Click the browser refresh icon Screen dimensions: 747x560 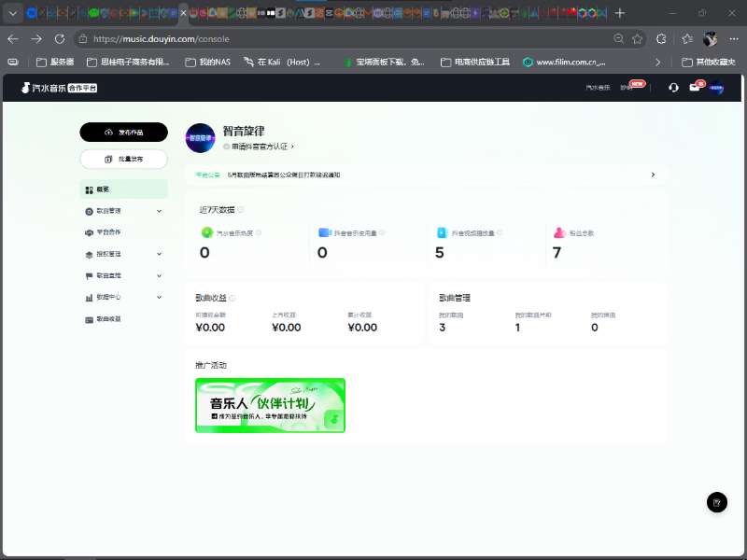60,38
